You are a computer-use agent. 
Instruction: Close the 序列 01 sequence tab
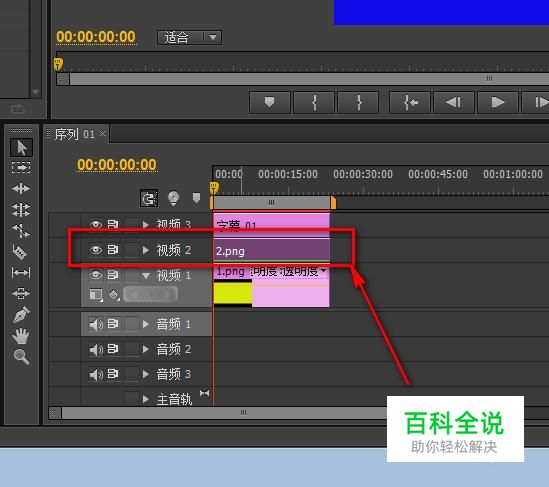pos(102,133)
